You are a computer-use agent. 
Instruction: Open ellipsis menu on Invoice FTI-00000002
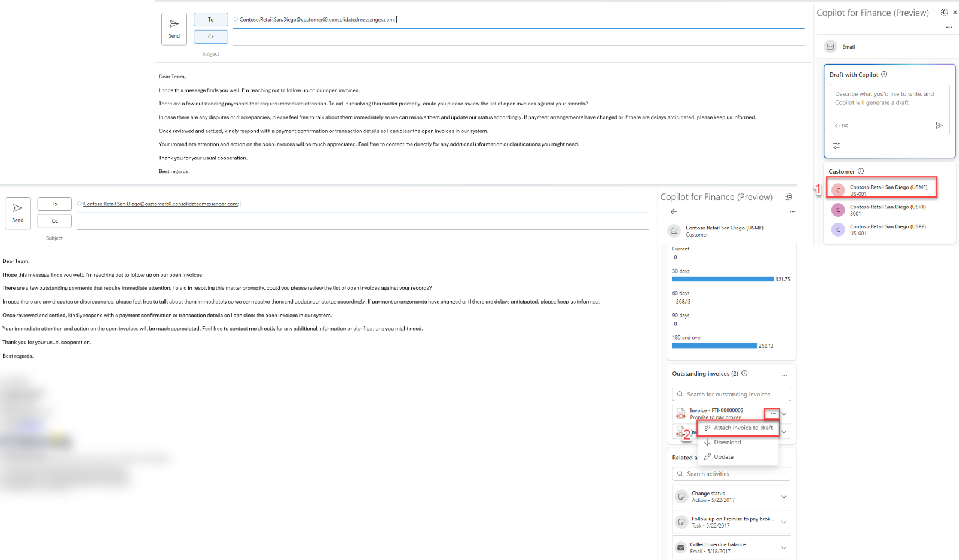[x=772, y=413]
